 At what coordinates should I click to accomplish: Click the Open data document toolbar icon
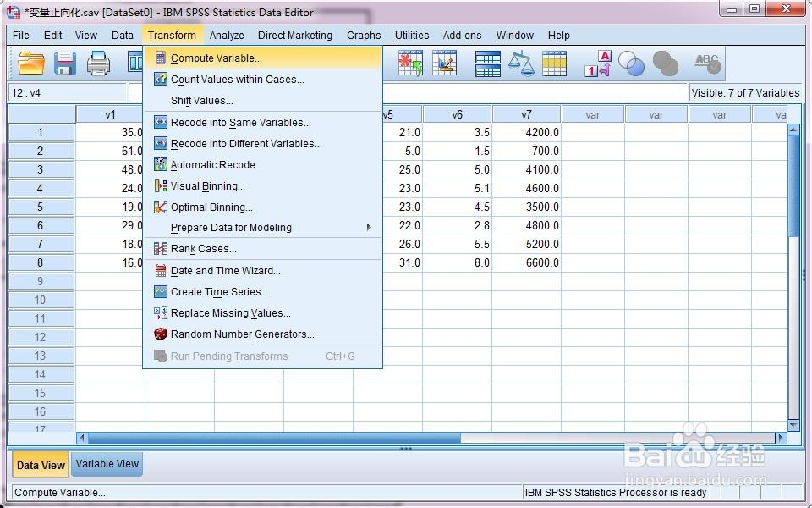tap(31, 63)
